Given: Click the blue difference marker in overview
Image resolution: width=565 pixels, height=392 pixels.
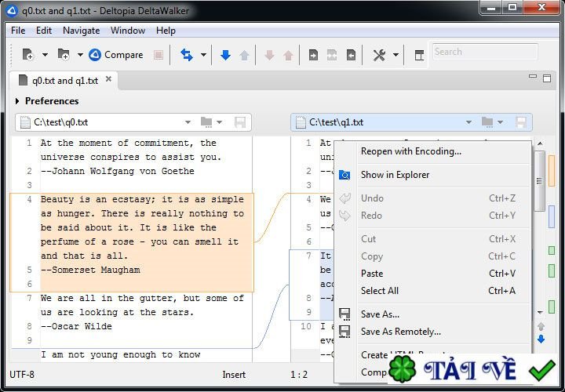Looking at the screenshot, I should (552, 216).
